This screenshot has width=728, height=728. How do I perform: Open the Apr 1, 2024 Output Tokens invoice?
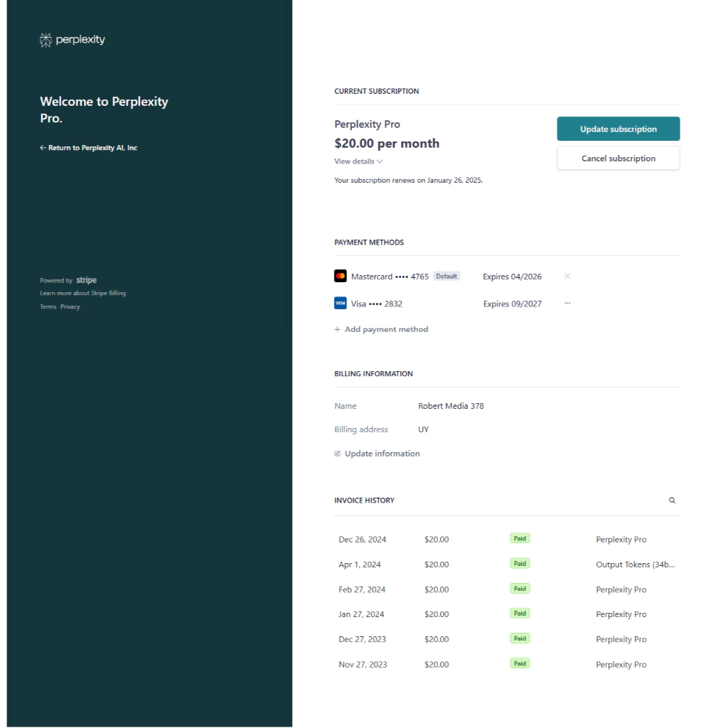tap(635, 564)
